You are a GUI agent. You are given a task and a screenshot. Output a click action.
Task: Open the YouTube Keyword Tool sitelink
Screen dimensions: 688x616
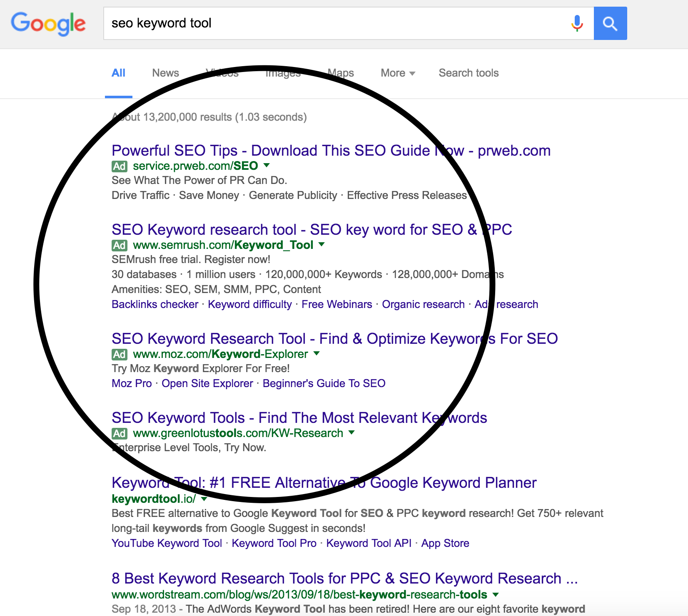(167, 543)
